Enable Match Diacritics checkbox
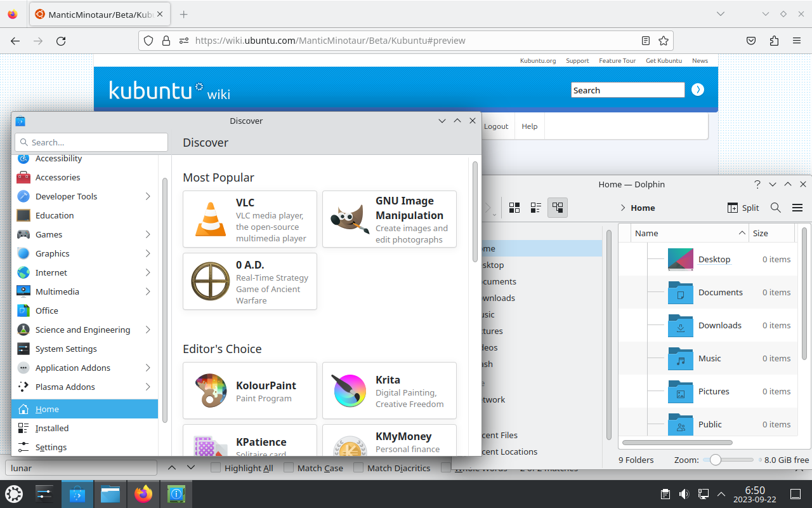 358,468
